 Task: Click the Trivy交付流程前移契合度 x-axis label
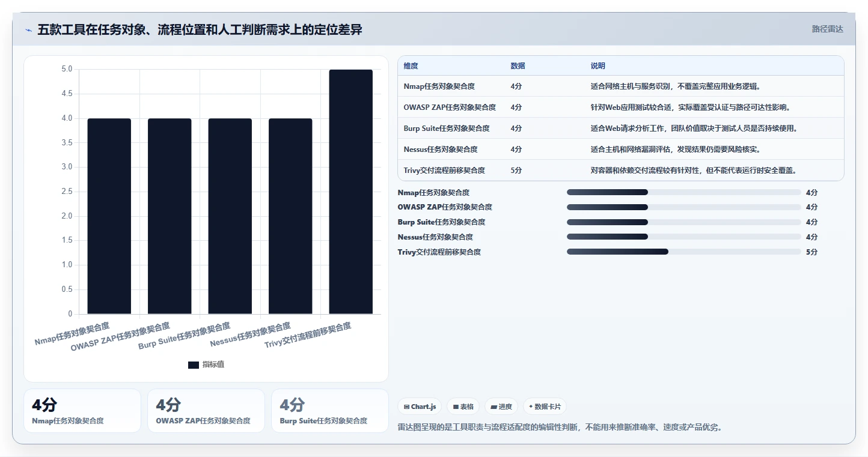click(x=308, y=335)
